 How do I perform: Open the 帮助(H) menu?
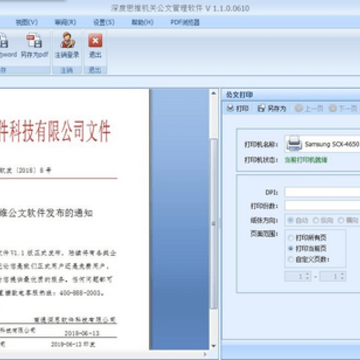[x=142, y=22]
